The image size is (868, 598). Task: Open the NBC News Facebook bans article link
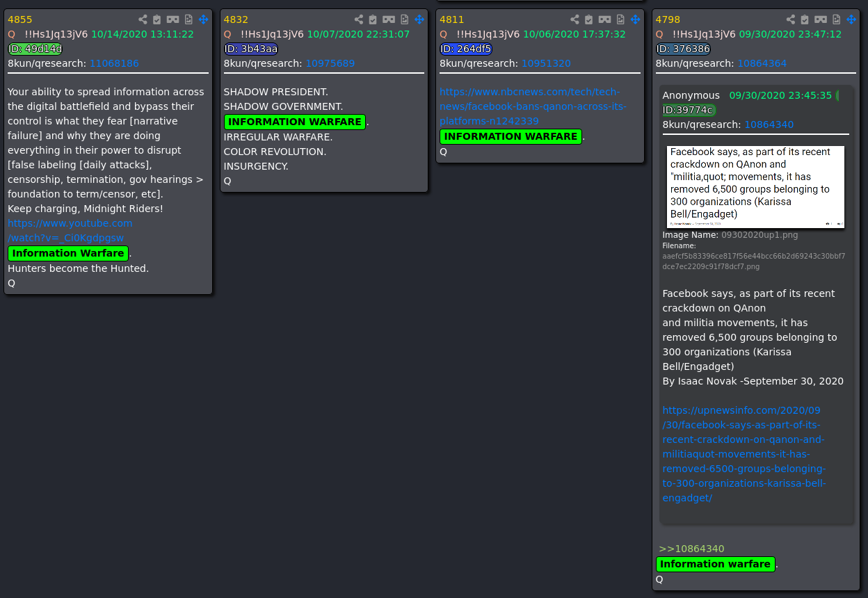[532, 106]
